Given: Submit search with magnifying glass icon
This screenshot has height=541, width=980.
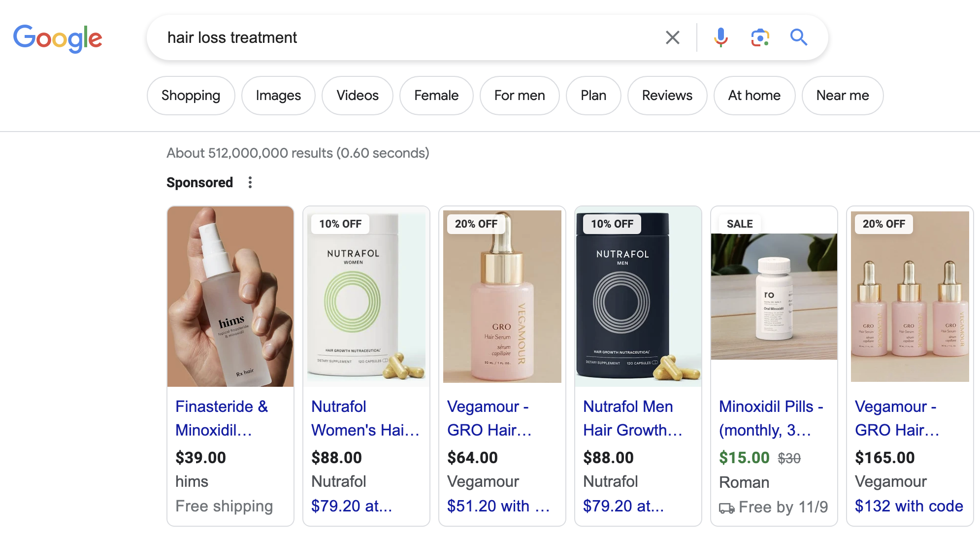Looking at the screenshot, I should click(x=799, y=37).
